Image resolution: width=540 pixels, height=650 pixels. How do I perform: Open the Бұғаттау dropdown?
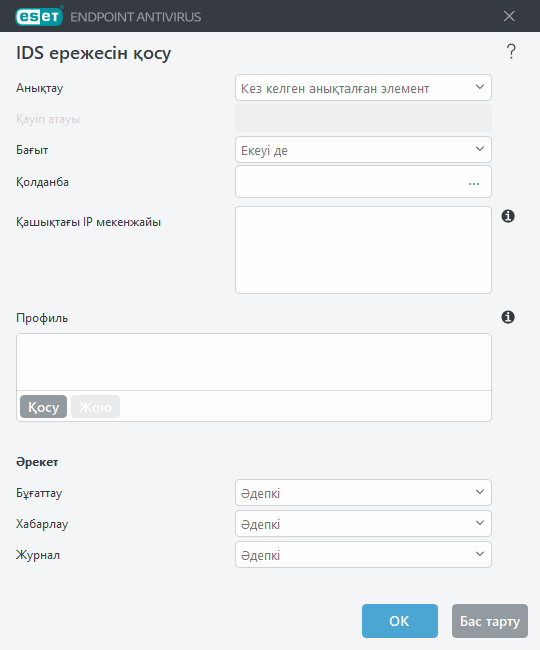pos(363,492)
